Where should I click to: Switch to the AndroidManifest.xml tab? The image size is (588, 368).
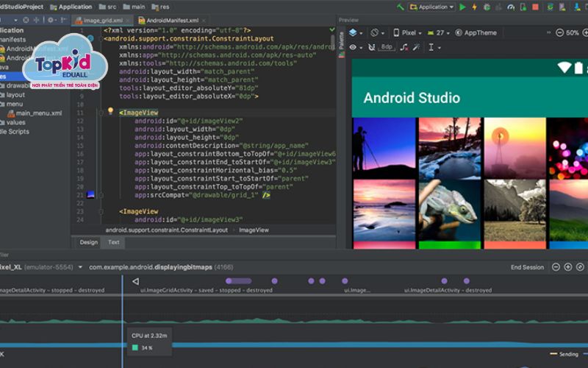click(172, 20)
